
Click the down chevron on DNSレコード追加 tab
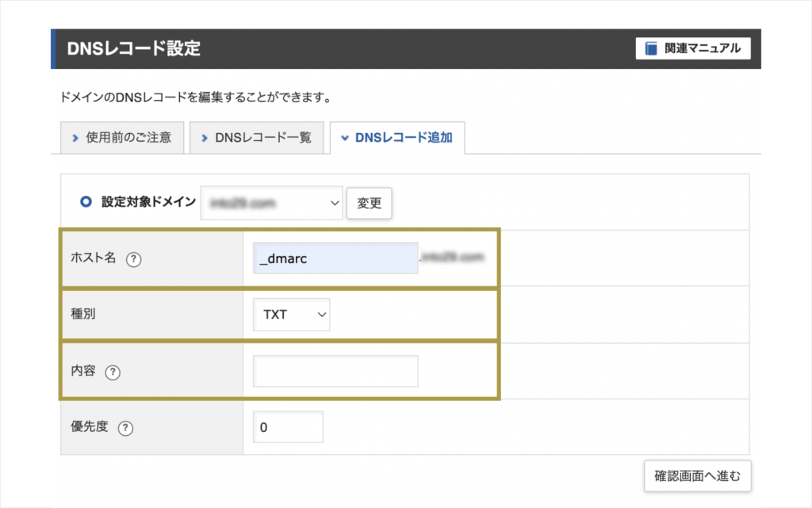[x=345, y=138]
